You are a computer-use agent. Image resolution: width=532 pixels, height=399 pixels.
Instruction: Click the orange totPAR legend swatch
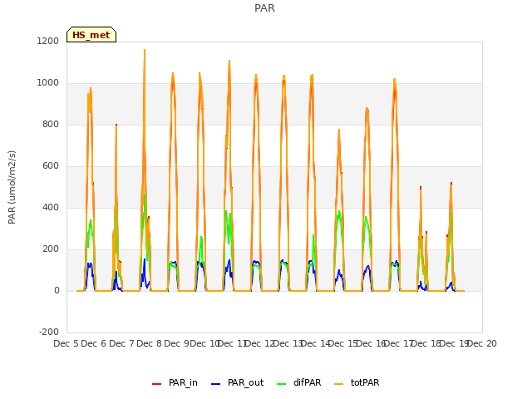click(x=339, y=384)
